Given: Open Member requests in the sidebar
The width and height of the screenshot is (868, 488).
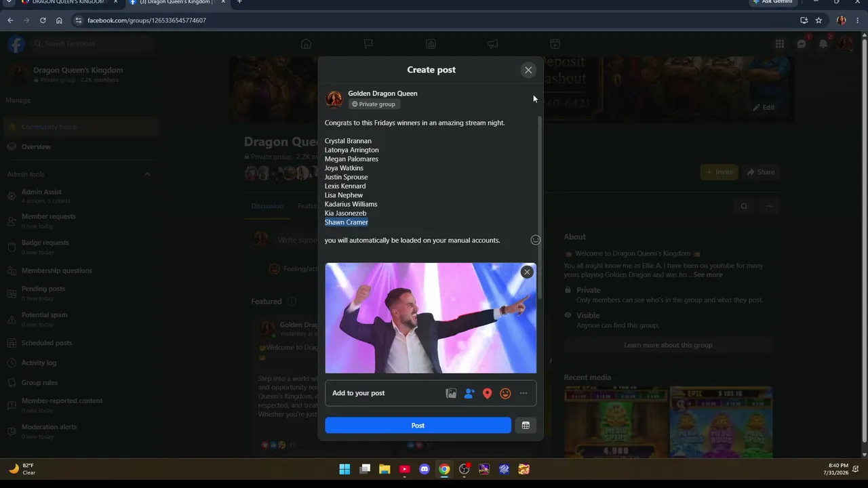Looking at the screenshot, I should tap(80, 220).
